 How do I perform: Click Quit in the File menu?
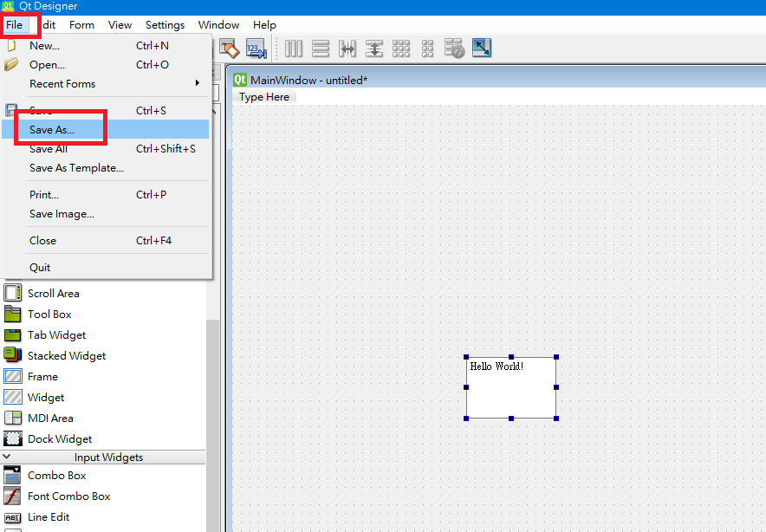pyautogui.click(x=40, y=268)
